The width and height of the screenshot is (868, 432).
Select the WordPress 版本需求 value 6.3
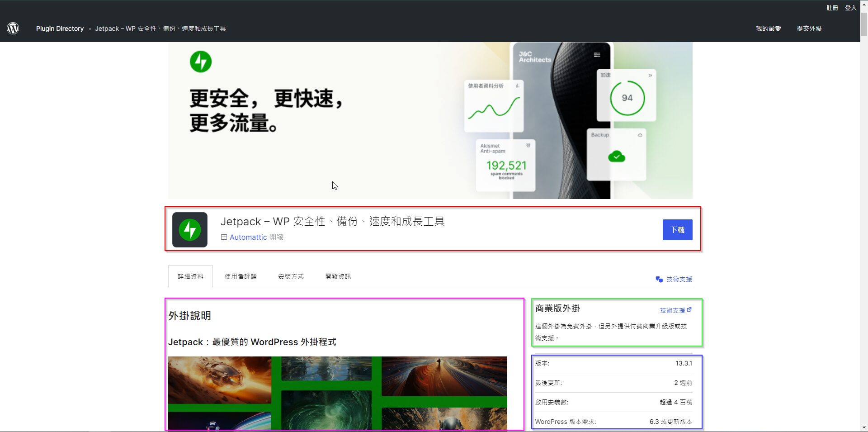point(671,422)
